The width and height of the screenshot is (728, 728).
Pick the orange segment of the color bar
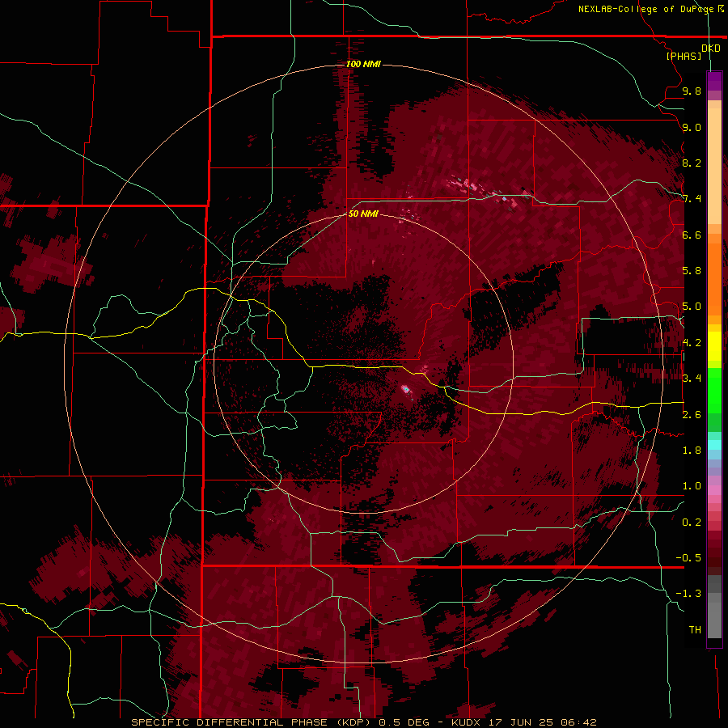[714, 278]
